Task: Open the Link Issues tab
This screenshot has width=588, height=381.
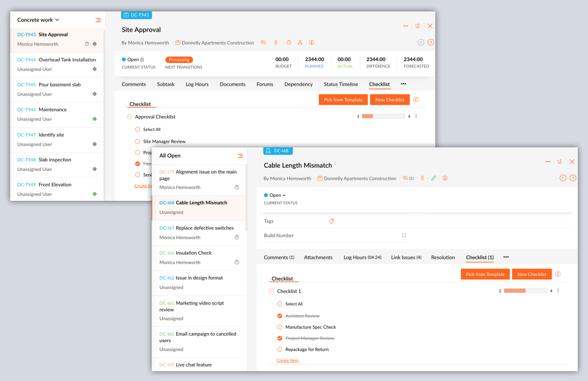Action: pos(406,257)
